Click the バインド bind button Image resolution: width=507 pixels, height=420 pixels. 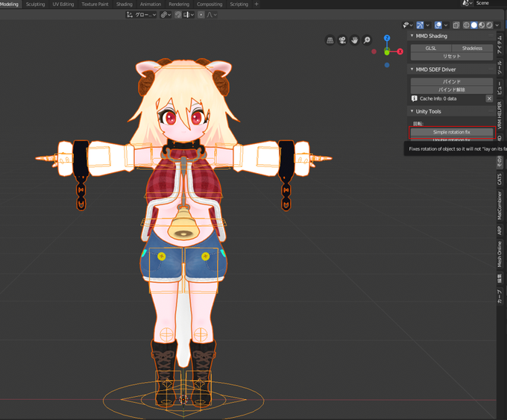tap(452, 81)
